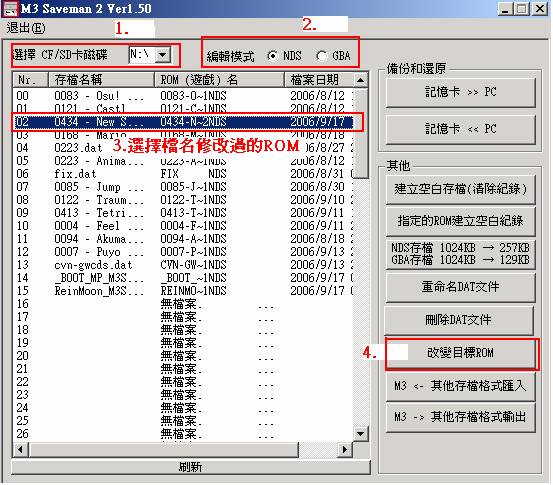This screenshot has height=485, width=553.
Task: Click the 記憶卡 << PC restore button
Action: (461, 129)
